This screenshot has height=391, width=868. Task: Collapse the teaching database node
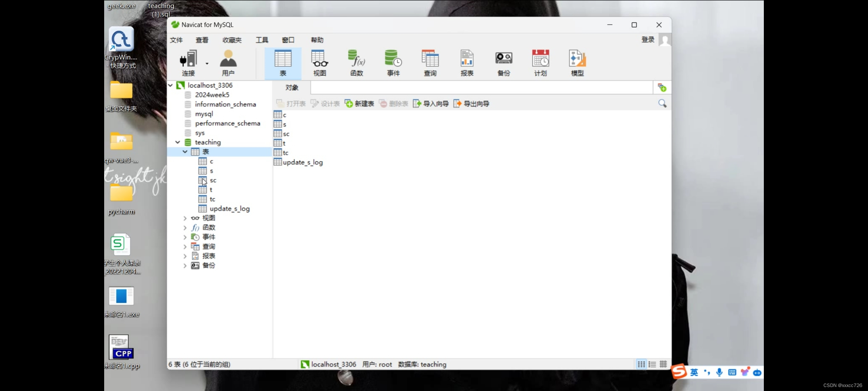pyautogui.click(x=178, y=142)
